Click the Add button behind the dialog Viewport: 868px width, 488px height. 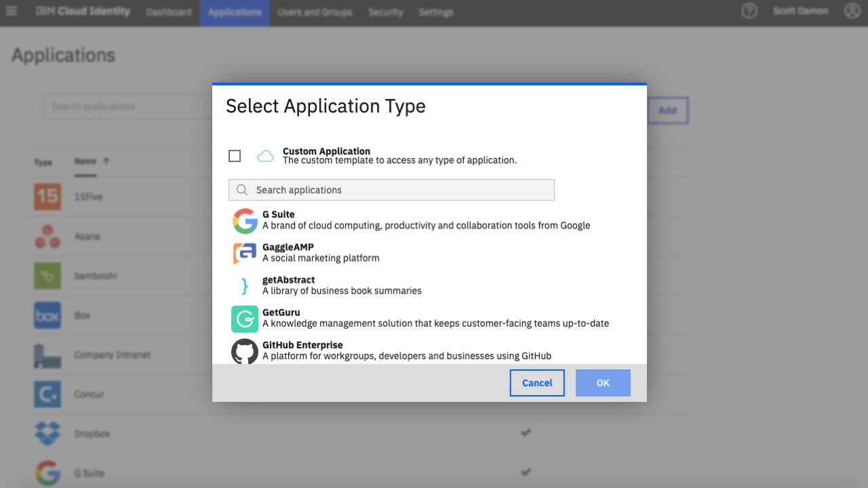pyautogui.click(x=667, y=110)
